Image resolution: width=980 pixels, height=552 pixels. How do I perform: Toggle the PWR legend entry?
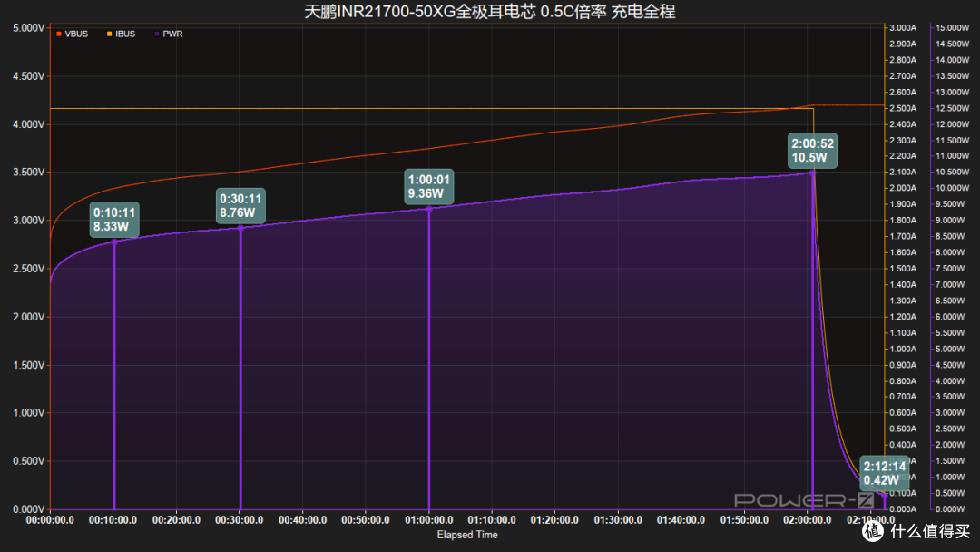pos(169,34)
